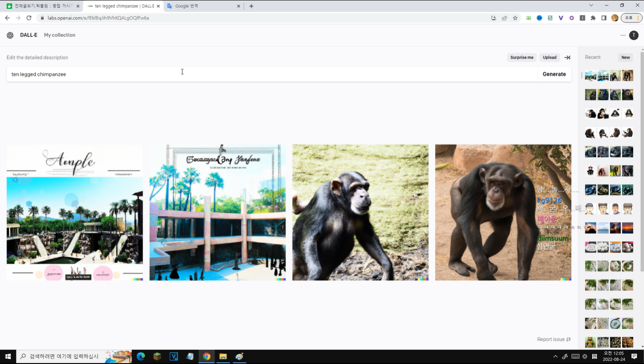This screenshot has height=364, width=644.
Task: Click the touch keyboard icon in system tray
Action: [575, 356]
